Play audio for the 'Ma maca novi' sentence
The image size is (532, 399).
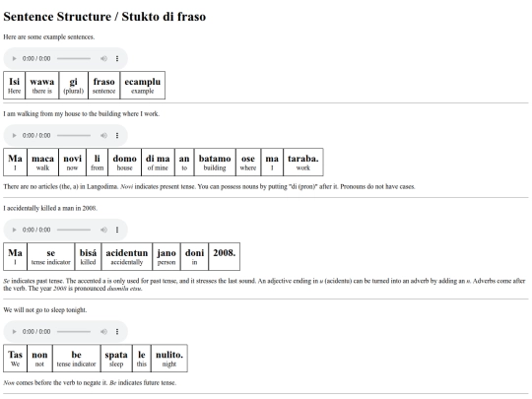click(x=14, y=135)
